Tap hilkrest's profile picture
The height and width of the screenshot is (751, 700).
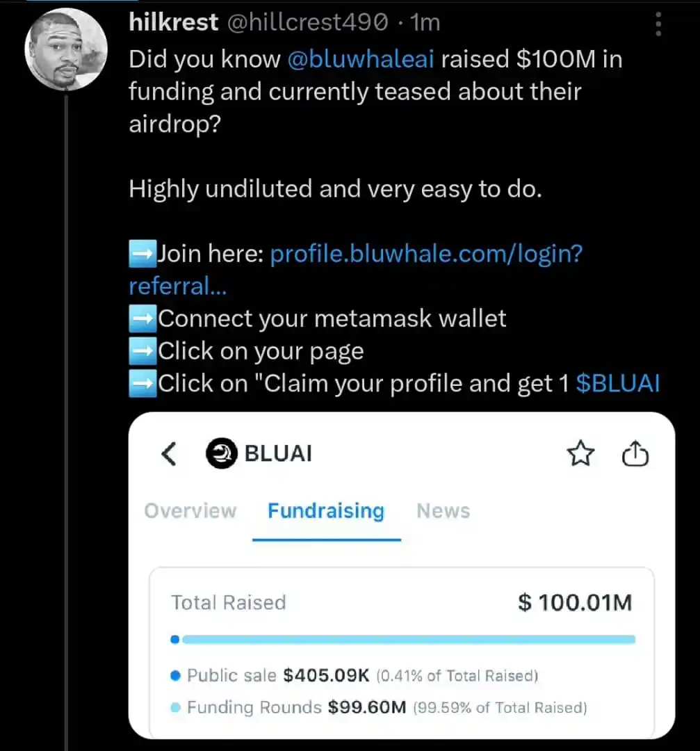coord(66,49)
